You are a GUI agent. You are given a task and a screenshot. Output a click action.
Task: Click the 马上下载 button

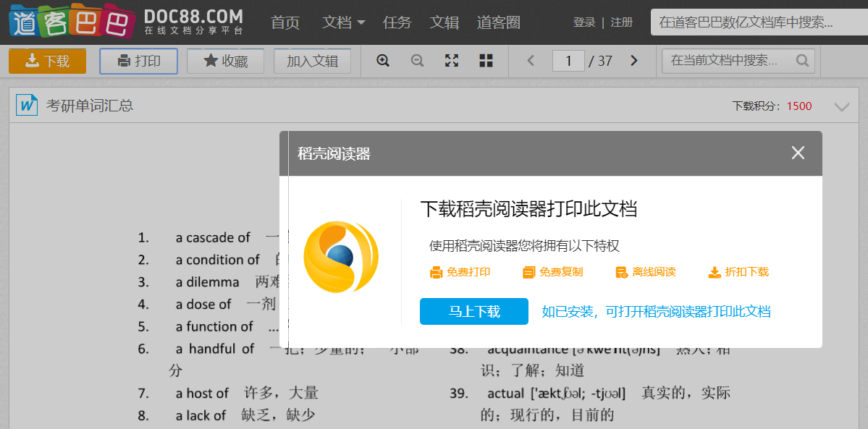(x=474, y=312)
